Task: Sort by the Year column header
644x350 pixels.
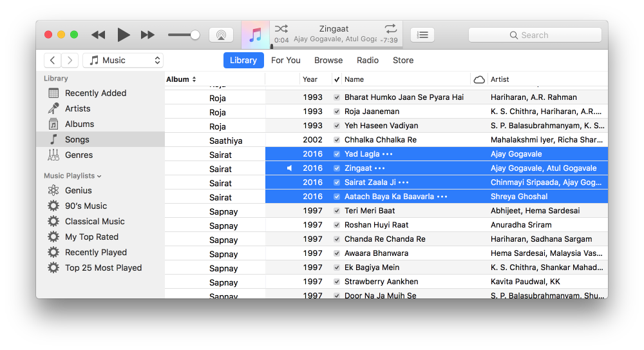Action: 316,79
